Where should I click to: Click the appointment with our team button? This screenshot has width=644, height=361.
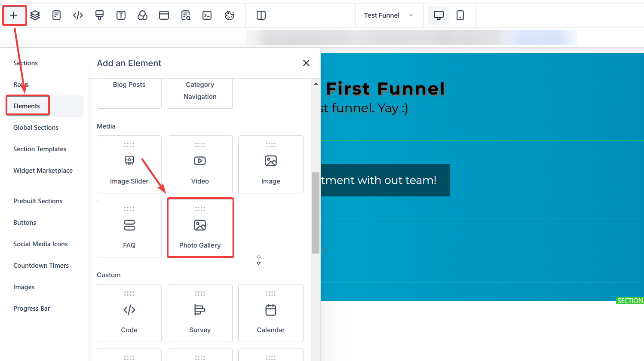pos(385,180)
